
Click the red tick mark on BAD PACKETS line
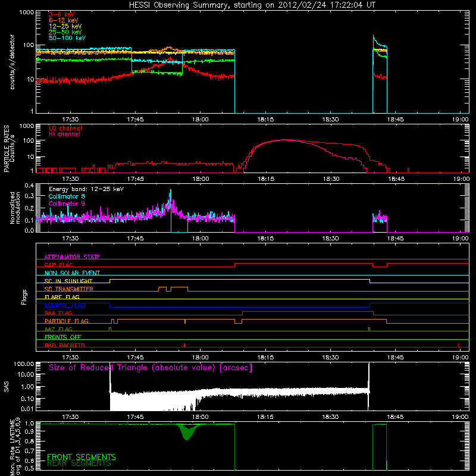coord(184,345)
